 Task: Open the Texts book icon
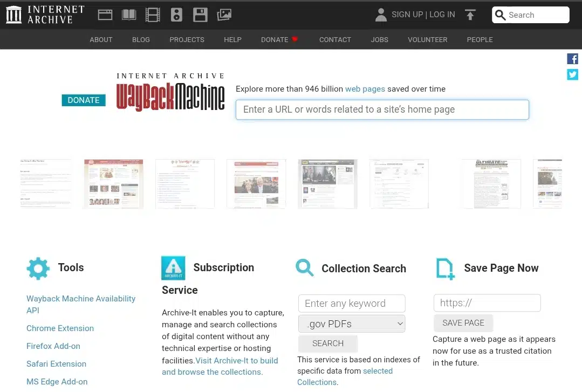pyautogui.click(x=129, y=15)
